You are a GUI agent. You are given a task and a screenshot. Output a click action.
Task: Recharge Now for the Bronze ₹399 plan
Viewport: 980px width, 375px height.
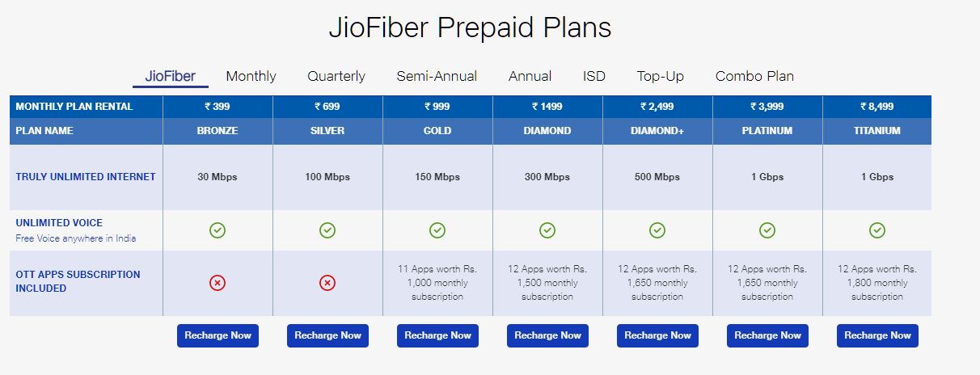218,335
